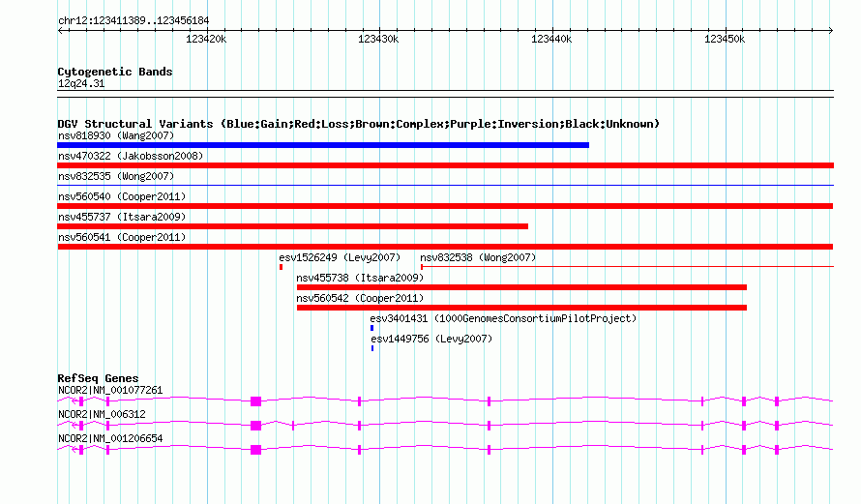Click the NCOR2|NM_001206654 transcript label
The height and width of the screenshot is (504, 861).
(x=110, y=438)
